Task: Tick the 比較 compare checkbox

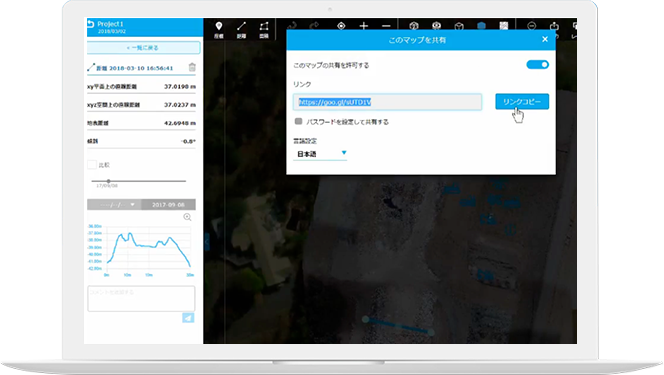Action: click(x=92, y=165)
